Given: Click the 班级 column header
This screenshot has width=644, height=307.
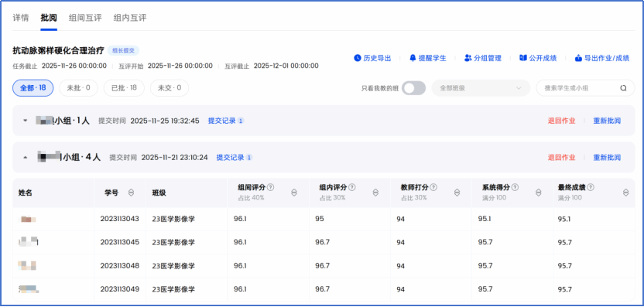Looking at the screenshot, I should (x=159, y=193).
